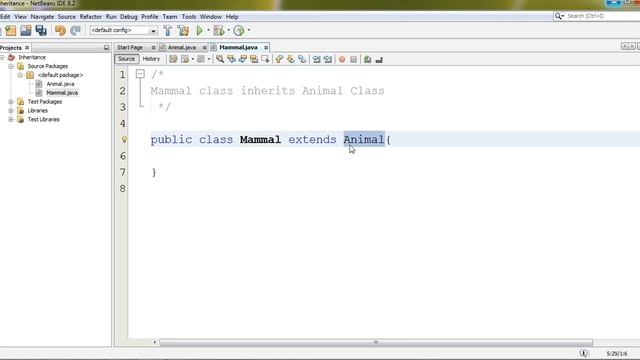The width and height of the screenshot is (640, 360).
Task: Toggle Rectangular Selection icon
Action: tap(265, 60)
